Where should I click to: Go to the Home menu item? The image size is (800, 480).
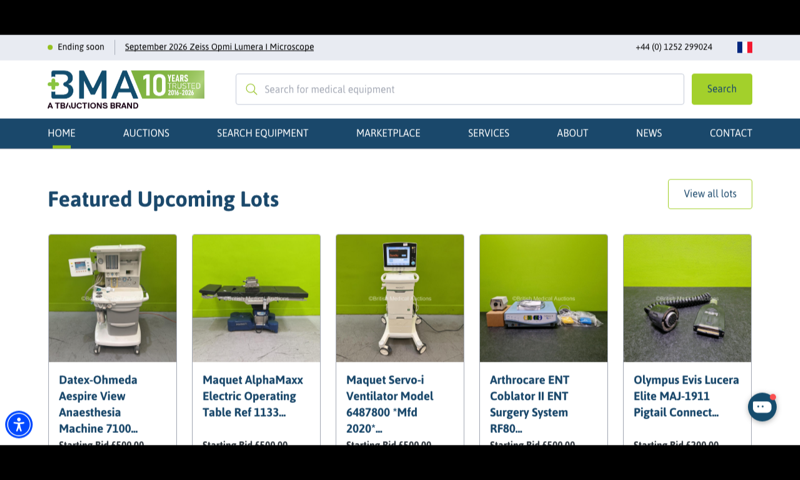pyautogui.click(x=61, y=133)
